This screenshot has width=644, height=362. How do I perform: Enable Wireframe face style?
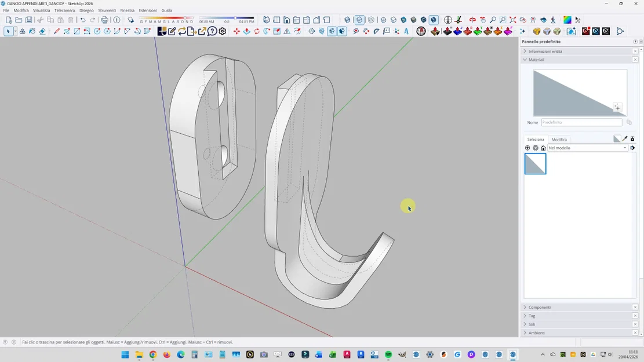[x=383, y=20]
